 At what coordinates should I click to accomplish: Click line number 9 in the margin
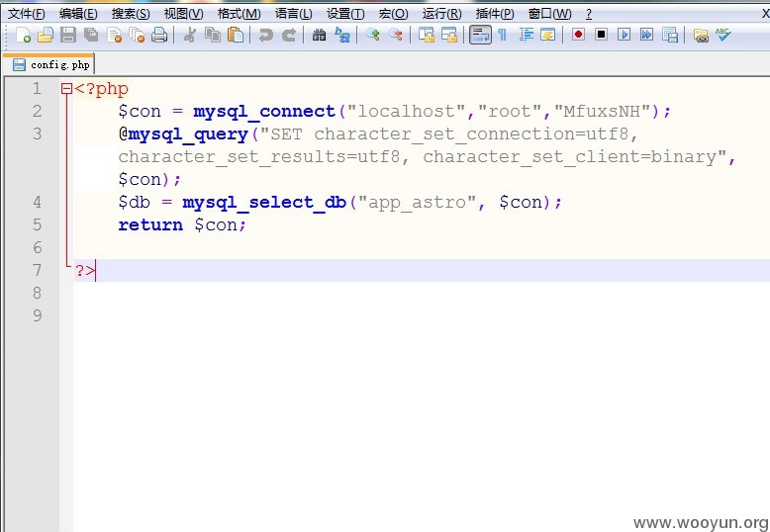38,315
